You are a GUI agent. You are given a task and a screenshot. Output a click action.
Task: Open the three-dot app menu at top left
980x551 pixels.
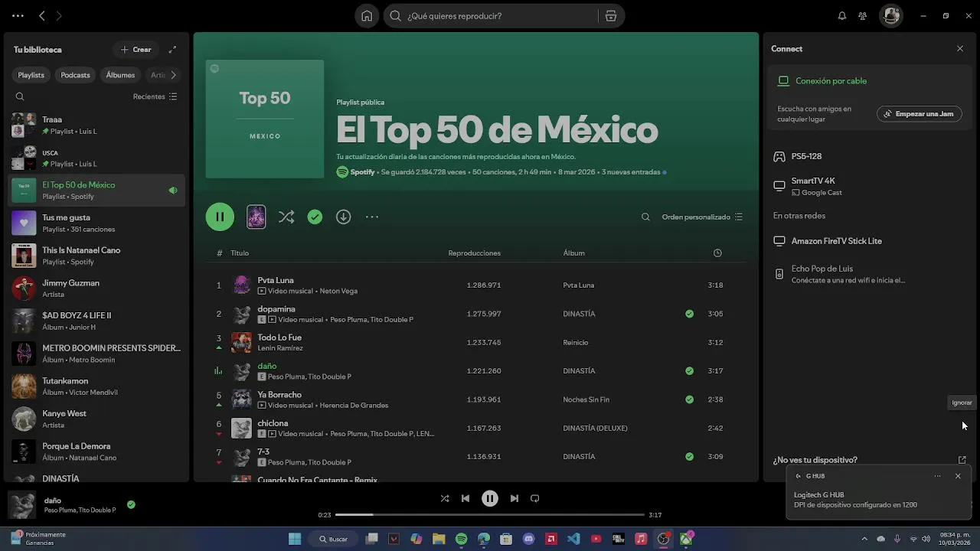[x=18, y=16]
